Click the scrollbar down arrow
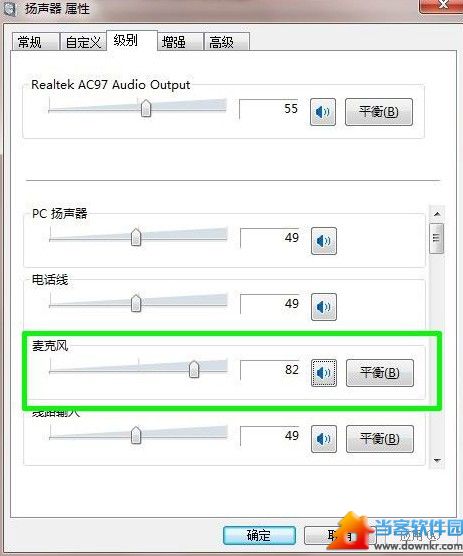 point(437,460)
